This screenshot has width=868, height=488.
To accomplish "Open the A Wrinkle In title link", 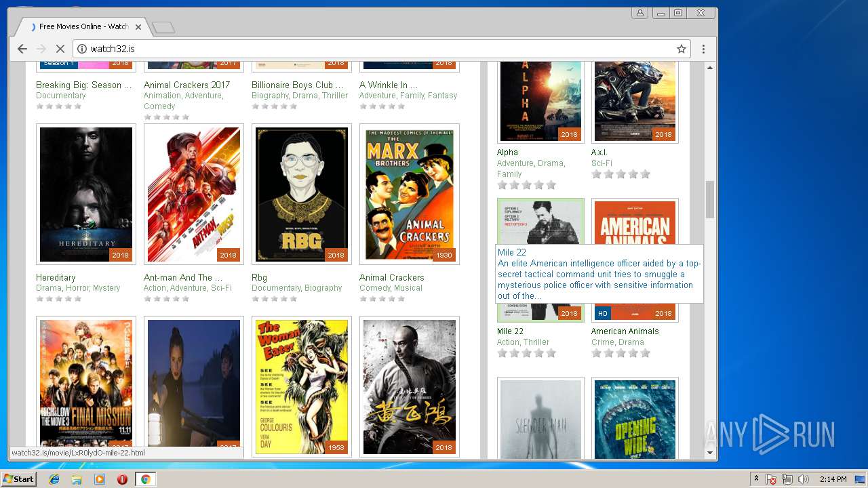I will coord(389,85).
